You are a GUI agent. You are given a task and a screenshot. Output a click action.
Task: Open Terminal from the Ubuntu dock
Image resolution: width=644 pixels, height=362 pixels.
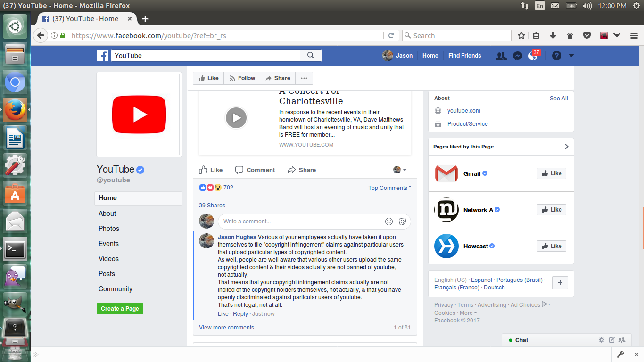(x=15, y=249)
